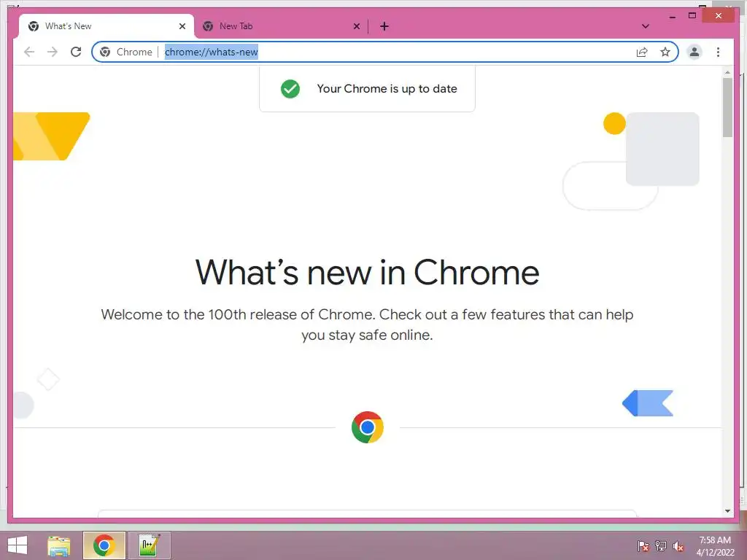The width and height of the screenshot is (747, 560).
Task: Open the Notepad++ taskbar icon
Action: 149,545
